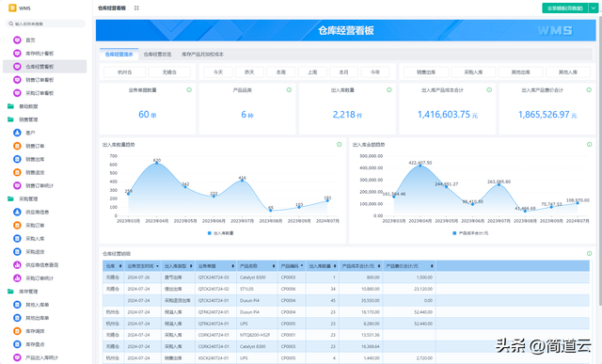This screenshot has height=364, width=602.
Task: Click the fullscreen icon beside page title
Action: 136,8
